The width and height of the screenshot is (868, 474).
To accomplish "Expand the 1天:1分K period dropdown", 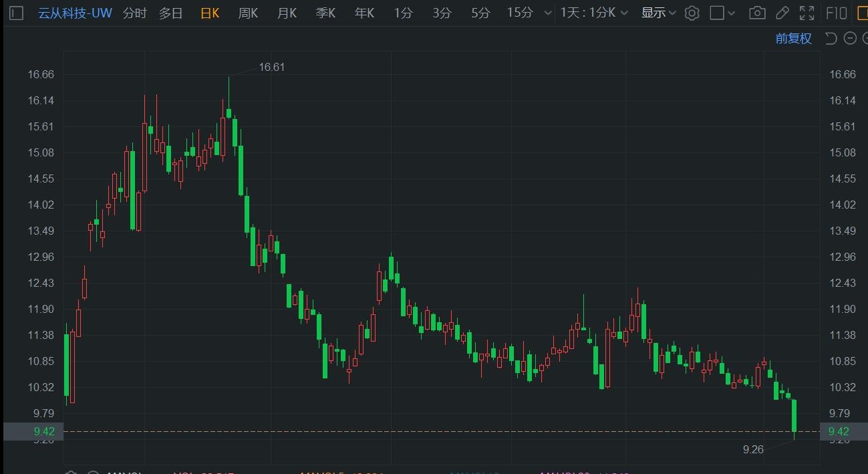I will (594, 13).
